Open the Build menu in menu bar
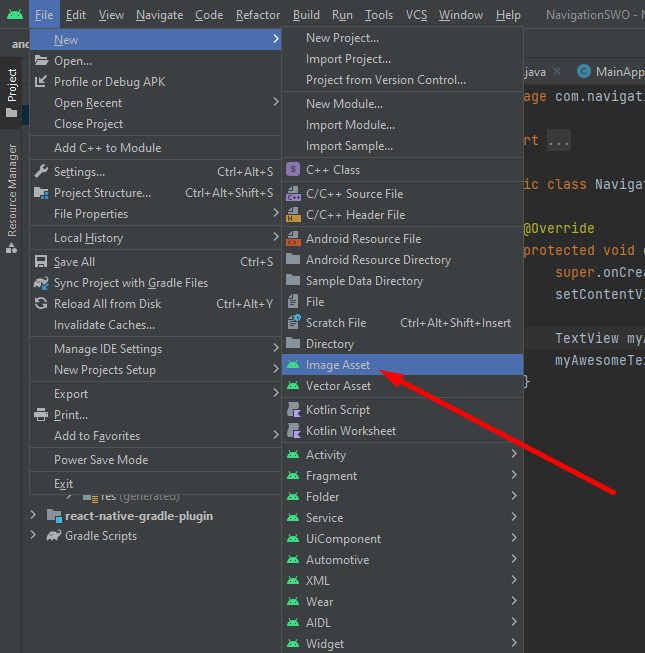The height and width of the screenshot is (653, 645). (306, 15)
